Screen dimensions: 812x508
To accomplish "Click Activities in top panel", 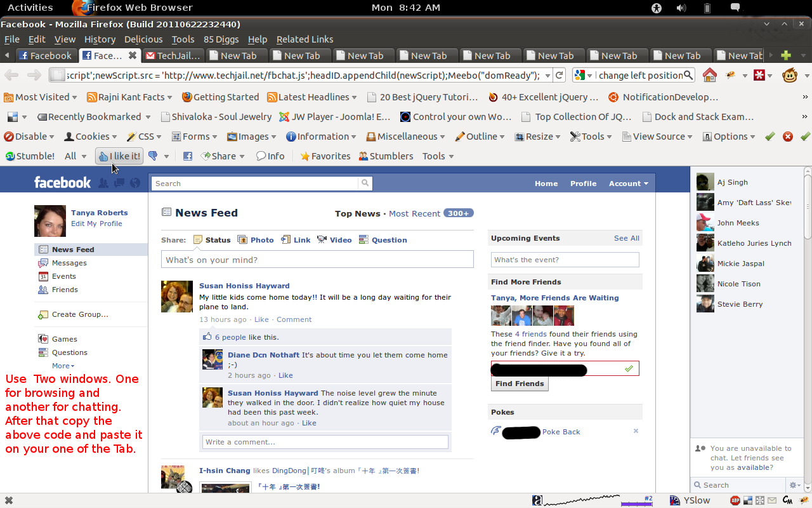I will click(x=30, y=8).
